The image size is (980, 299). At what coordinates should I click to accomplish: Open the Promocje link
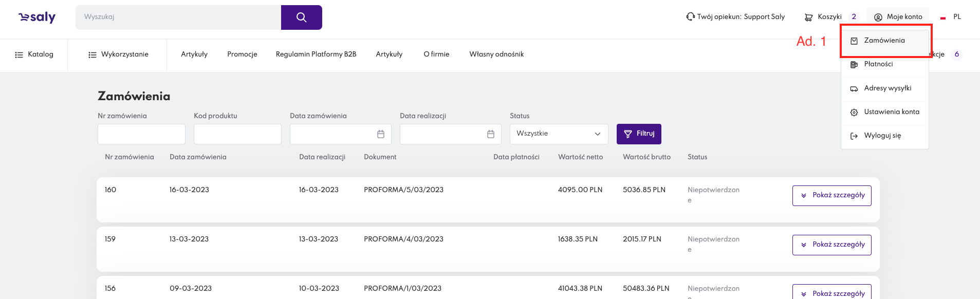click(242, 54)
